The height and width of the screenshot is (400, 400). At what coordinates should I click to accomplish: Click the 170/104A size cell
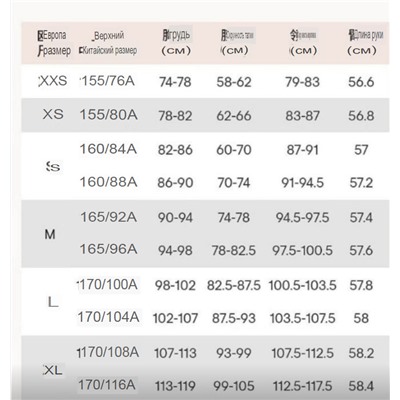coord(108,317)
